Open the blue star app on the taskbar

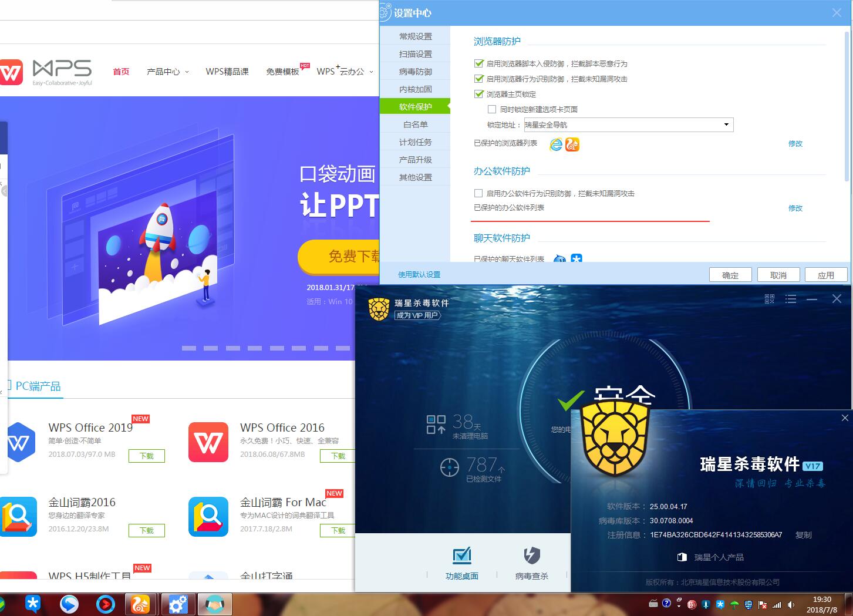pyautogui.click(x=33, y=604)
